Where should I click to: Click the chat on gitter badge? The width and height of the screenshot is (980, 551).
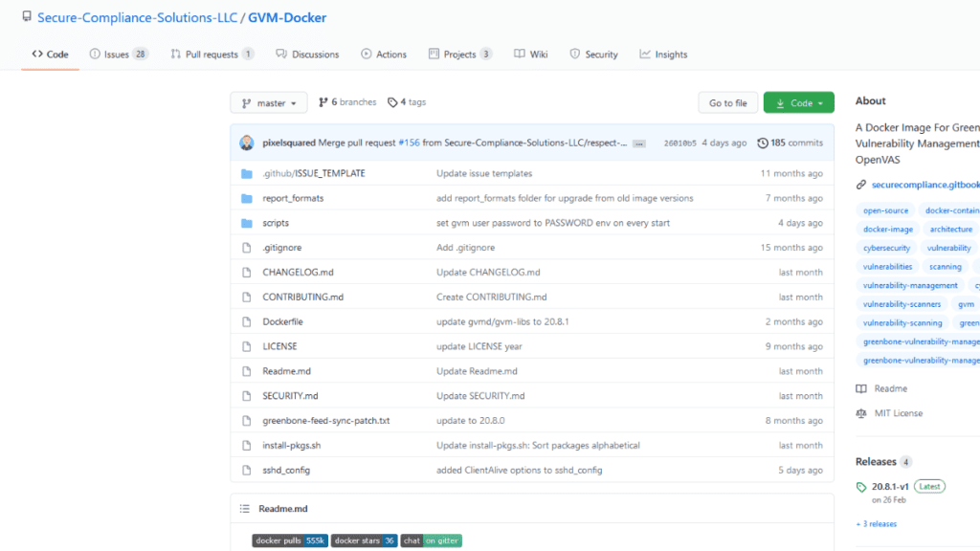432,541
